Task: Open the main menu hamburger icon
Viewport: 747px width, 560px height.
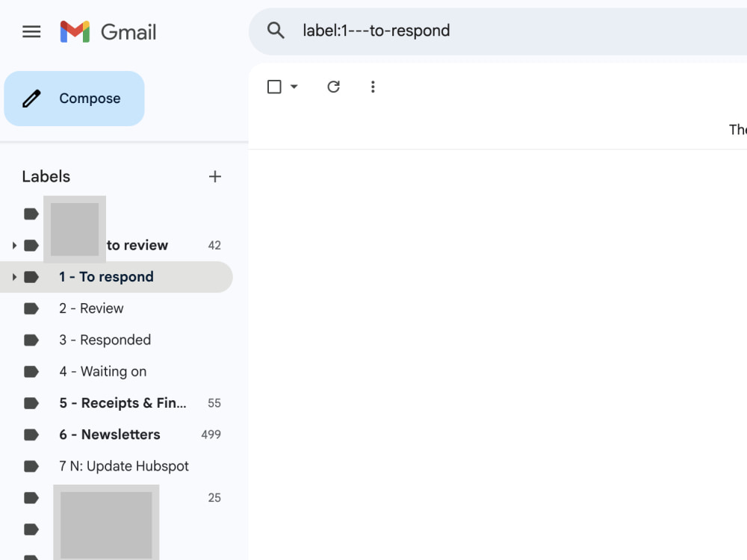Action: point(31,32)
